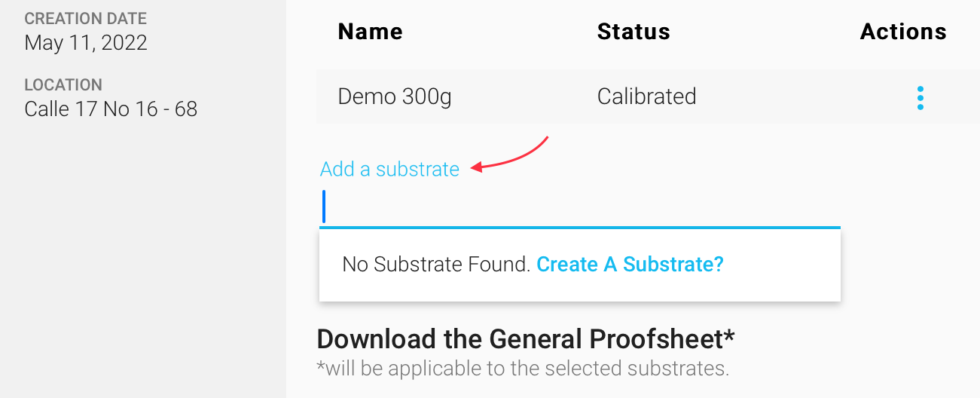Click the "Add a substrate" link
This screenshot has height=398, width=980.
[x=389, y=169]
